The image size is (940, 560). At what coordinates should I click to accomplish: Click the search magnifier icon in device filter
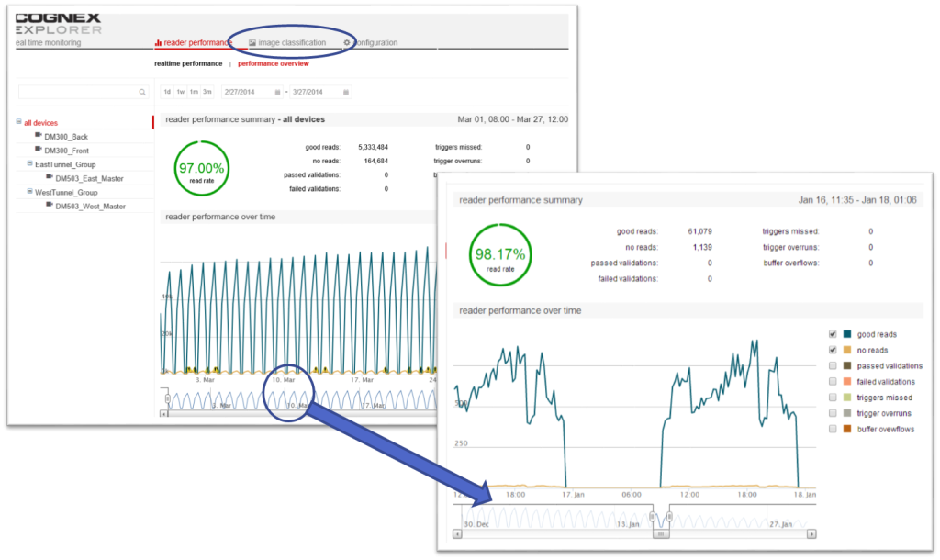142,93
